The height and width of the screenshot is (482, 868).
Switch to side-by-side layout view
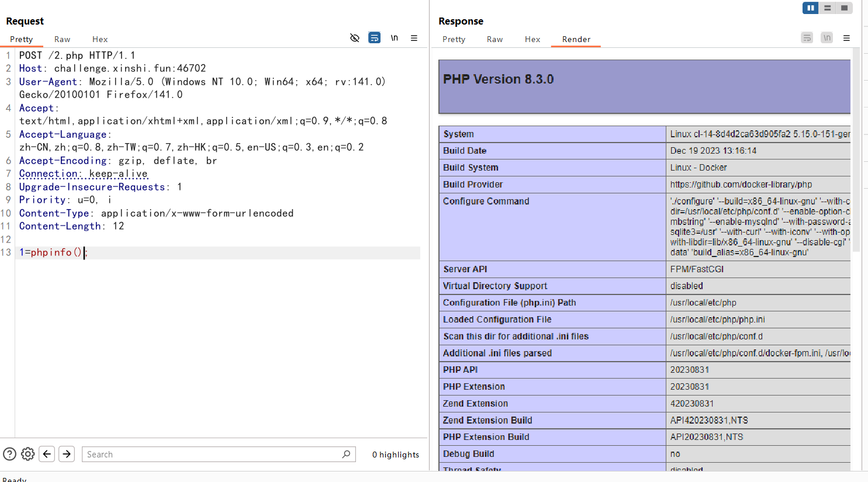coord(810,8)
